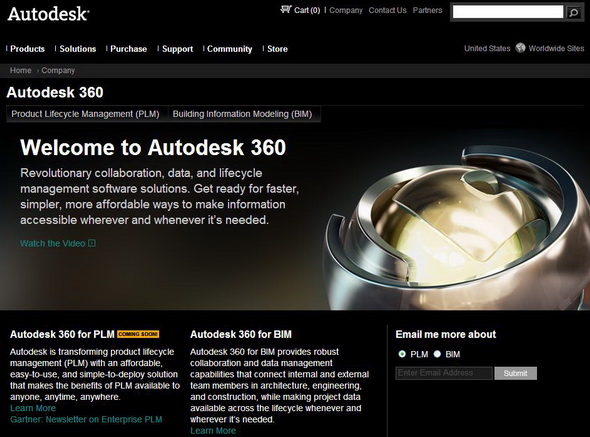Open the shopping cart icon
Image resolution: width=590 pixels, height=437 pixels.
pyautogui.click(x=286, y=9)
